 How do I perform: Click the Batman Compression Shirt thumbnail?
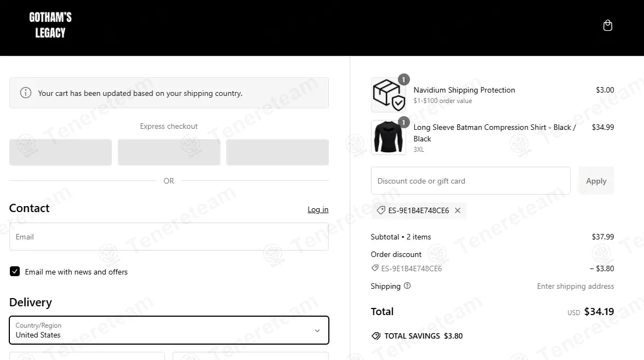(x=389, y=138)
